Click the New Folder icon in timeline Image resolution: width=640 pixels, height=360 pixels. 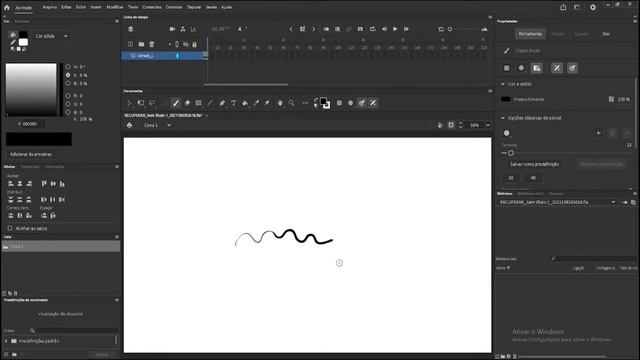pos(141,44)
